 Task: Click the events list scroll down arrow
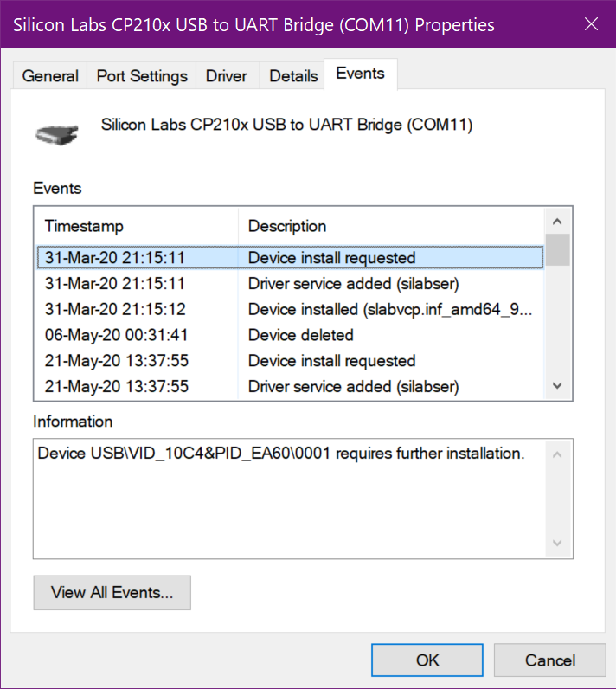(x=558, y=386)
